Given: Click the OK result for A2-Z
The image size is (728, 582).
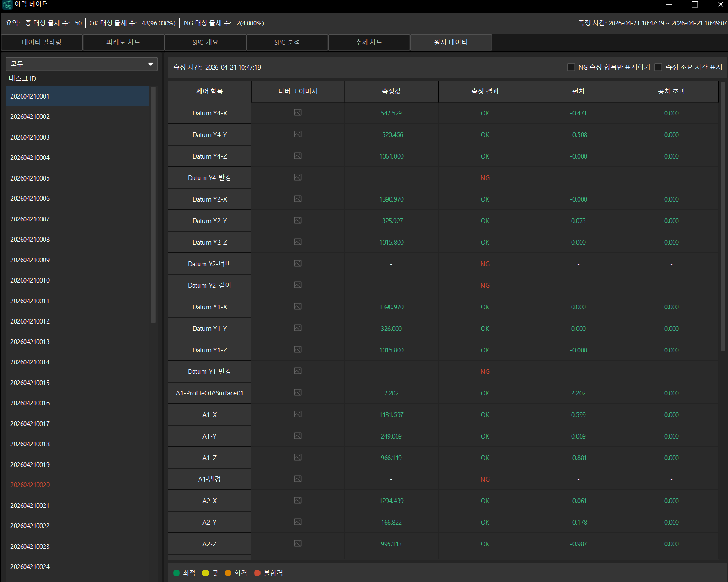Looking at the screenshot, I should pos(485,544).
